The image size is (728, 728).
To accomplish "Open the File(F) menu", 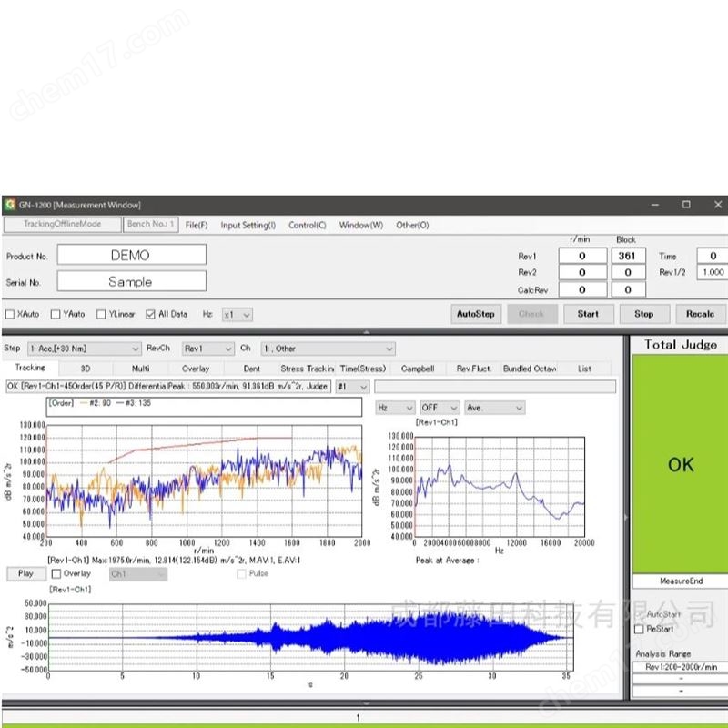I will (x=197, y=225).
